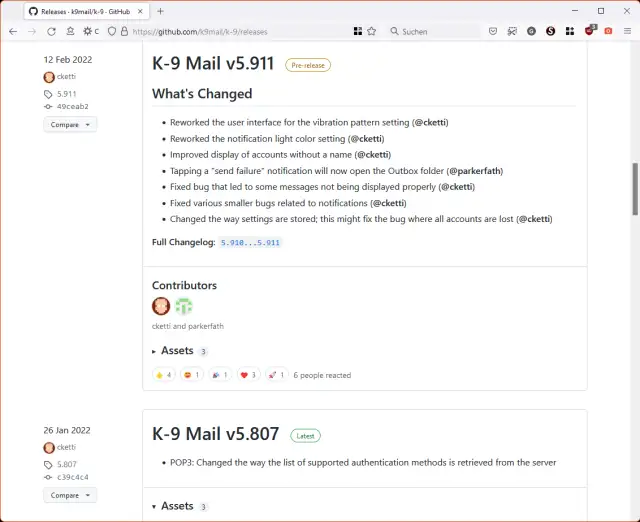Expand Assets for v5.911 release
Viewport: 640px width, 522px height.
pyautogui.click(x=176, y=351)
